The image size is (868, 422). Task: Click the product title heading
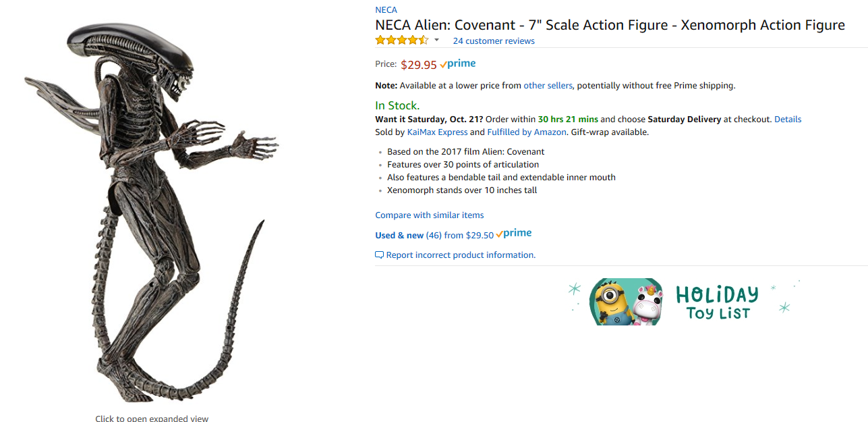coord(610,26)
